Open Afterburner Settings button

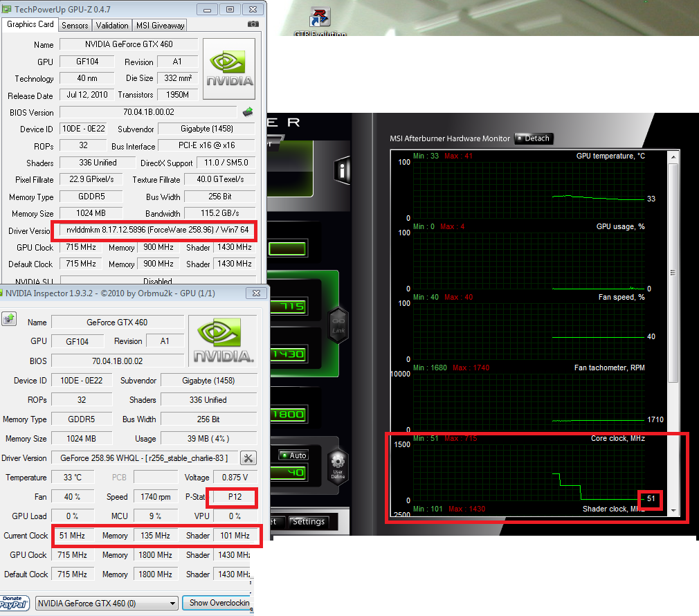tap(309, 521)
